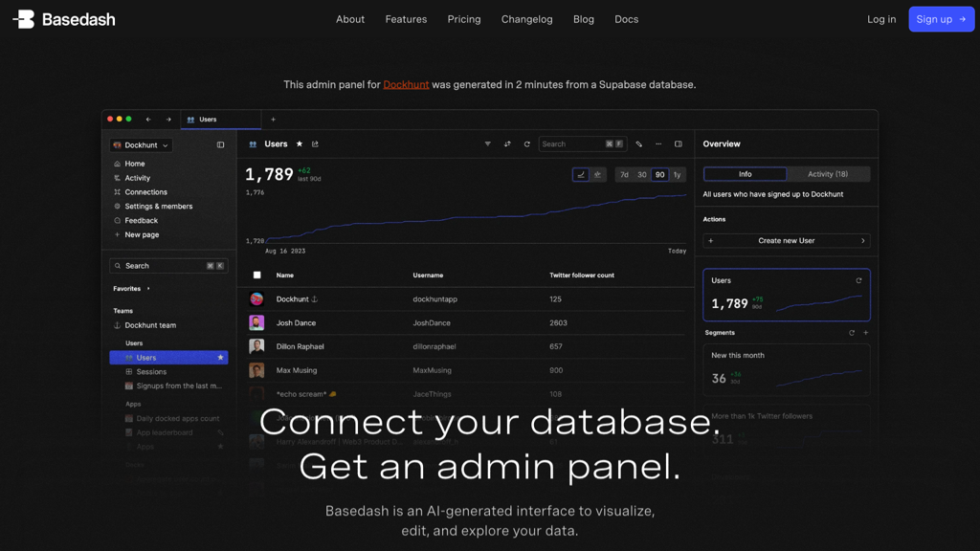Screen dimensions: 980x551
Task: Switch chart range to 1y
Action: coord(677,175)
